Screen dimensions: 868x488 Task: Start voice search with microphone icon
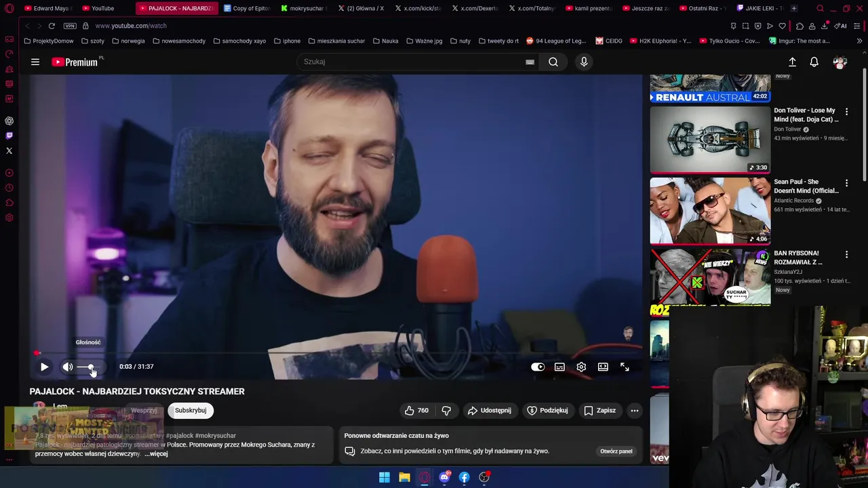tap(584, 62)
